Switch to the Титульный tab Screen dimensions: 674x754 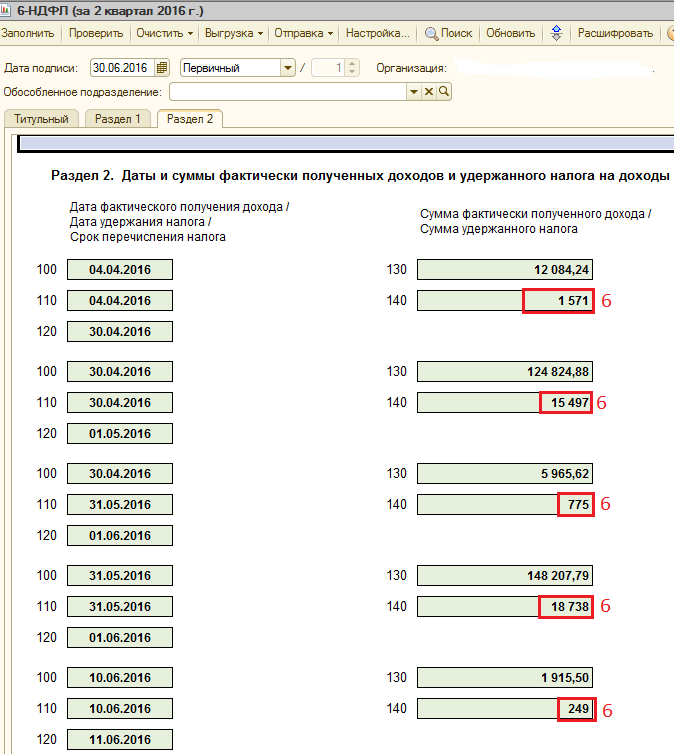pos(41,119)
